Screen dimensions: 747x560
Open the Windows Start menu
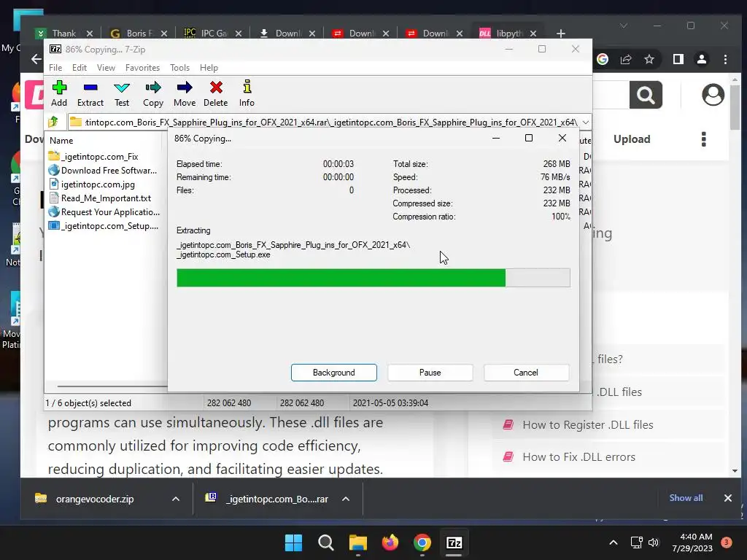[x=293, y=542]
